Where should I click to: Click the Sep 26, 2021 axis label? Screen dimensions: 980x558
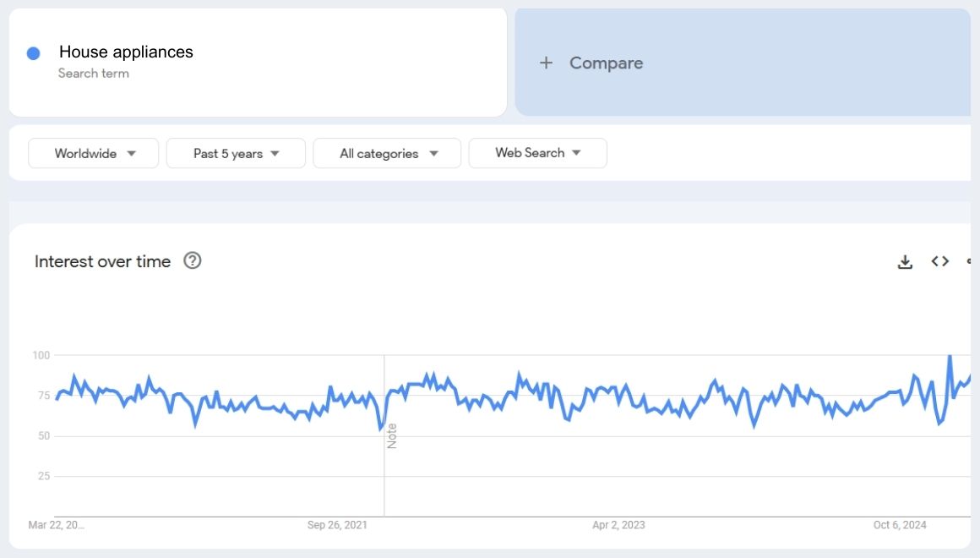(x=337, y=525)
